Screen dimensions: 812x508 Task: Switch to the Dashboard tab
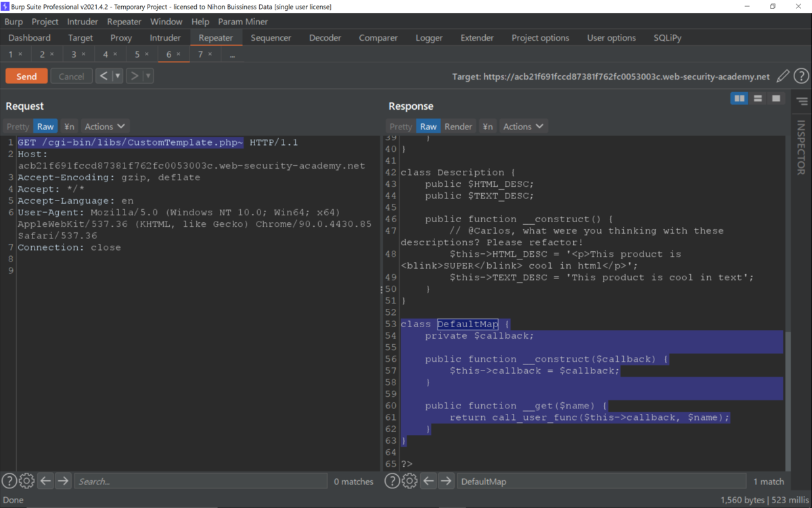click(30, 38)
